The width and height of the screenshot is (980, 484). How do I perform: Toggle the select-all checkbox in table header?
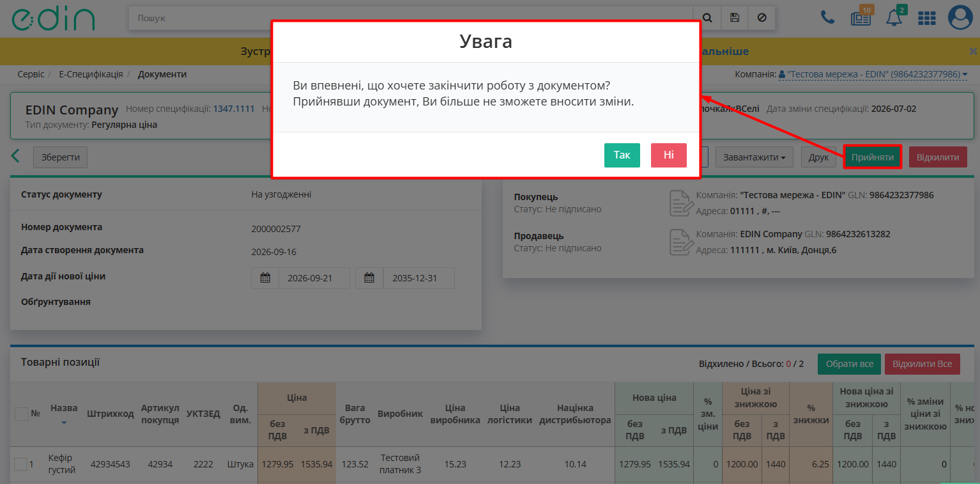tap(21, 414)
